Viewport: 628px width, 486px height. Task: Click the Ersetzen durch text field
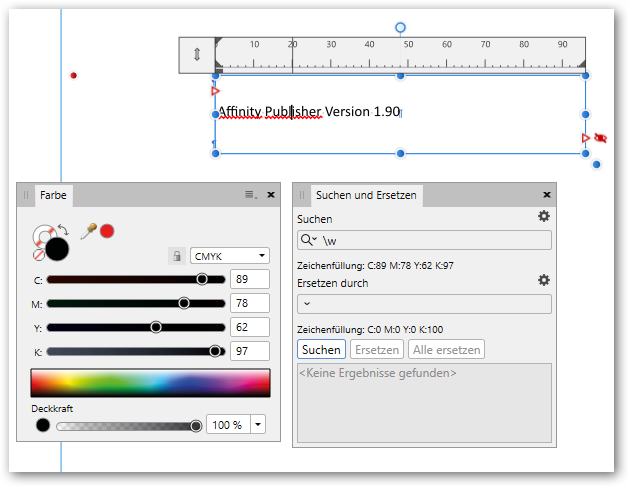pos(424,304)
